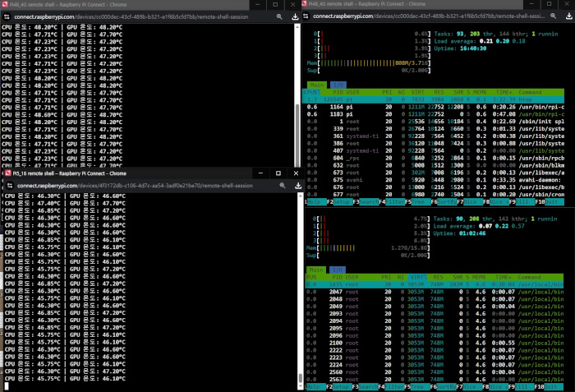
Task: Sort by USER column in upper htop
Action: click(352, 92)
